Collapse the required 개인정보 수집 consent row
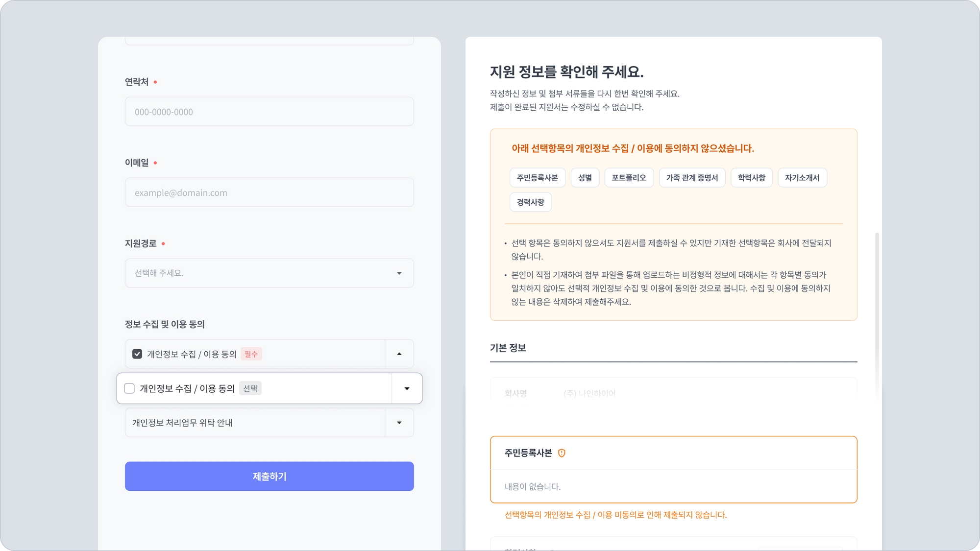The width and height of the screenshot is (980, 551). pyautogui.click(x=399, y=354)
